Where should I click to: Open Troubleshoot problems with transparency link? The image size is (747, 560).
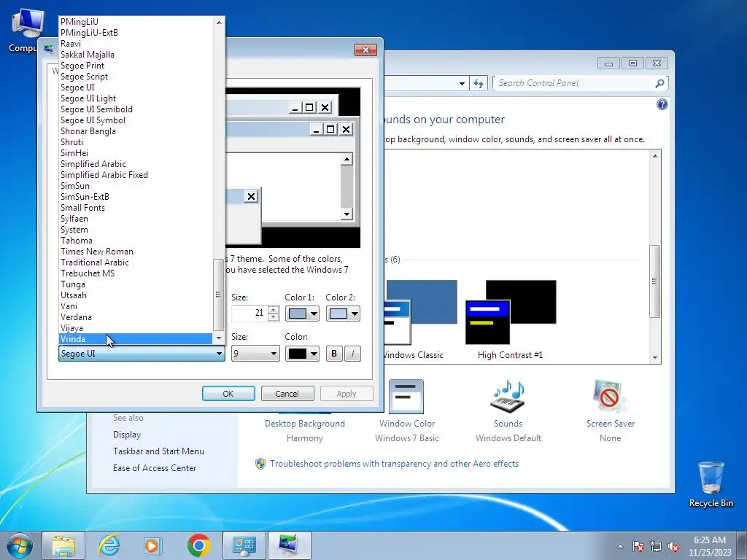tap(394, 463)
